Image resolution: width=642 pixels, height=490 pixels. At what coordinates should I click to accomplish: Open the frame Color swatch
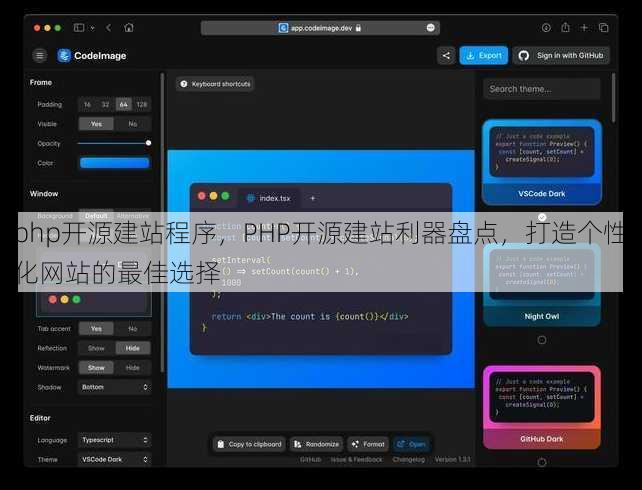click(114, 163)
